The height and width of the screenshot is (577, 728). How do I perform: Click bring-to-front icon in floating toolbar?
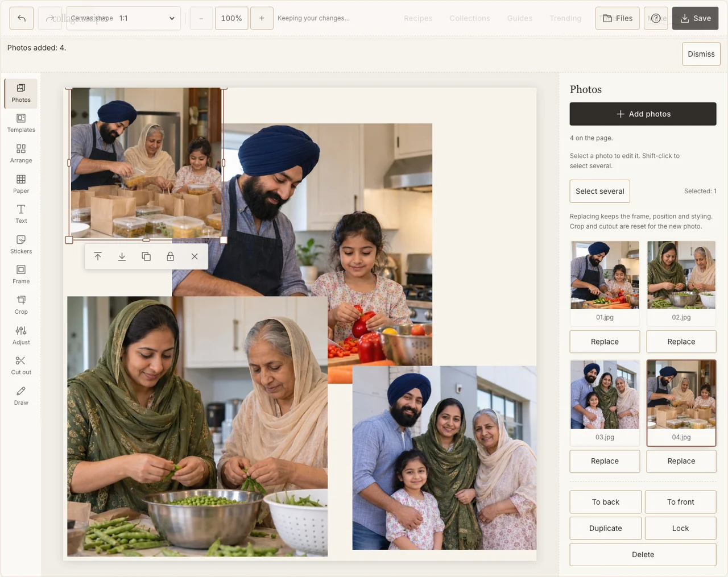(98, 256)
